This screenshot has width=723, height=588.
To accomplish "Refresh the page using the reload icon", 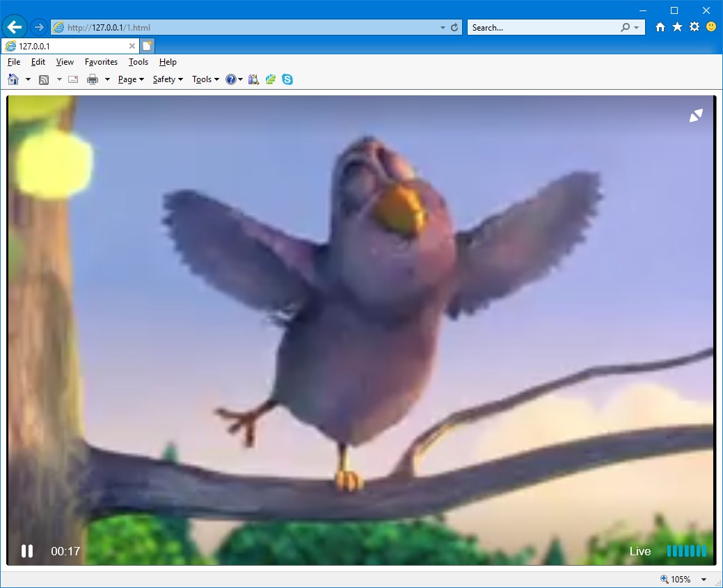I will (454, 27).
